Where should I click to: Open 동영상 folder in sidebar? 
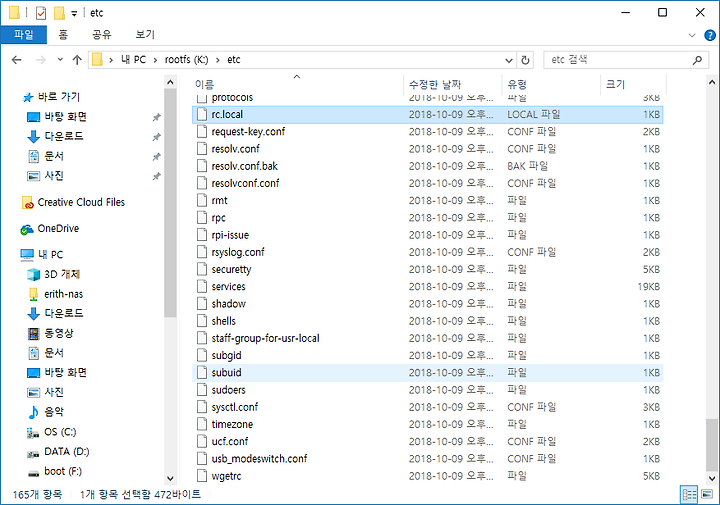[x=58, y=333]
